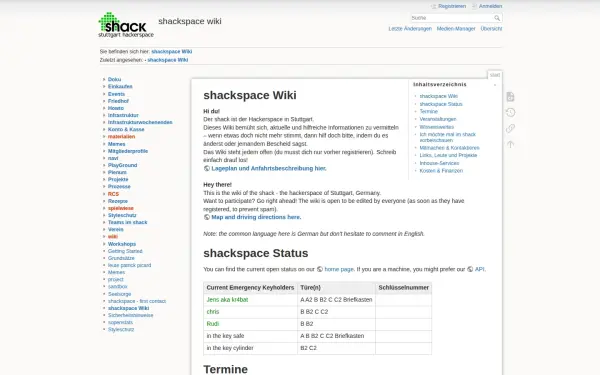This screenshot has height=375, width=600.
Task: Expand the Einkaufen namespace
Action: 120,86
